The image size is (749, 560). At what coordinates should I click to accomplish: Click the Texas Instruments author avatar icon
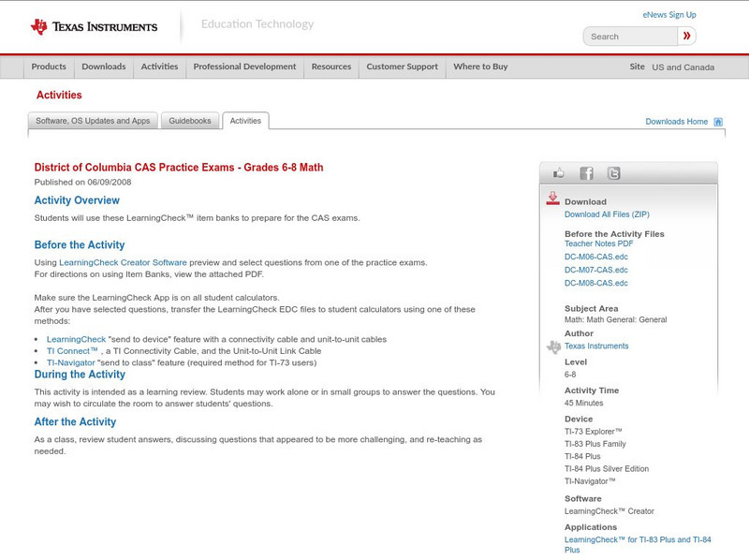tap(554, 346)
